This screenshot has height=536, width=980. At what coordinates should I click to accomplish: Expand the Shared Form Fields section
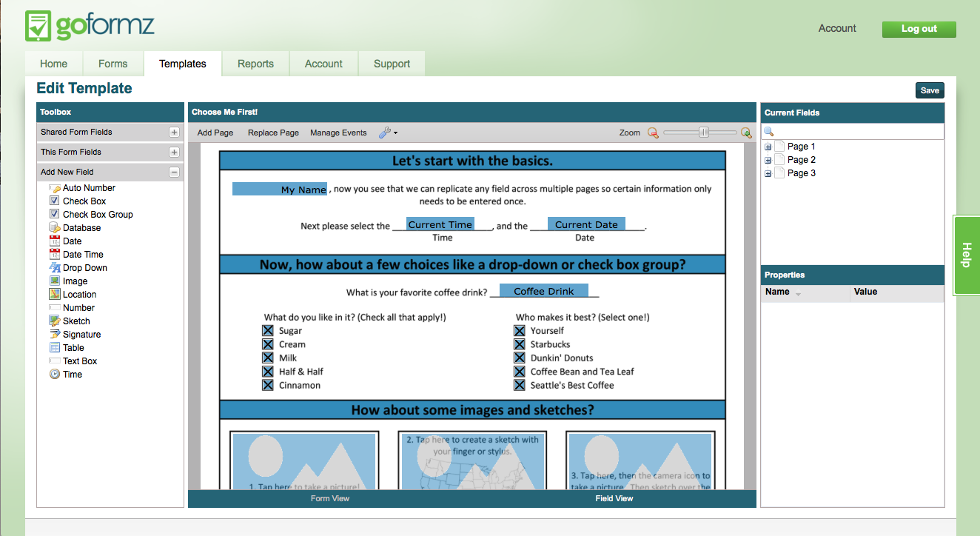pyautogui.click(x=174, y=133)
